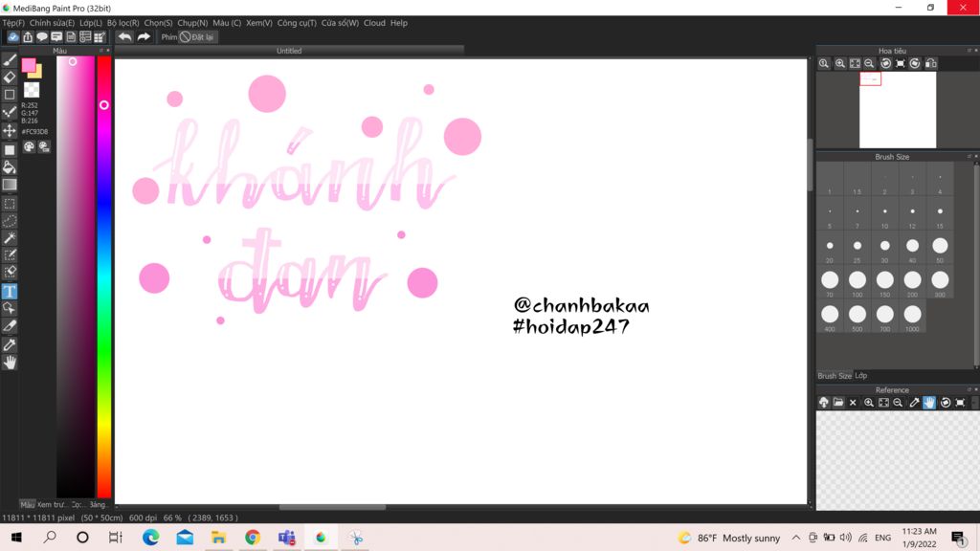
Task: Open File Explorer from the taskbar
Action: pos(218,538)
